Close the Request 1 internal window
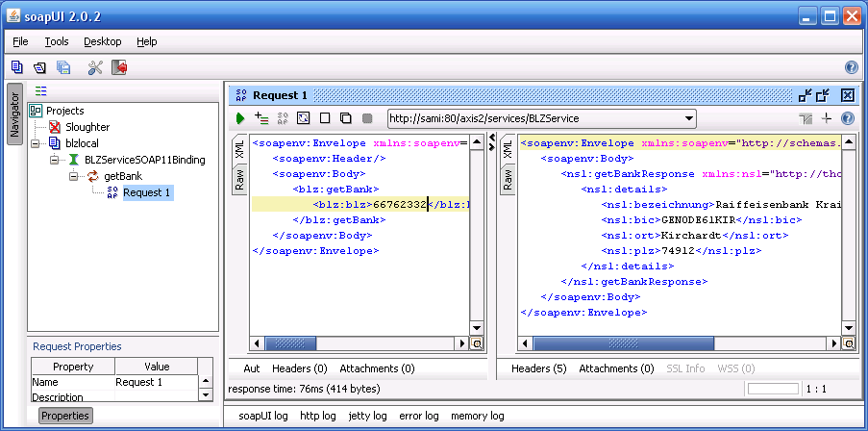The height and width of the screenshot is (431, 868). [x=848, y=95]
